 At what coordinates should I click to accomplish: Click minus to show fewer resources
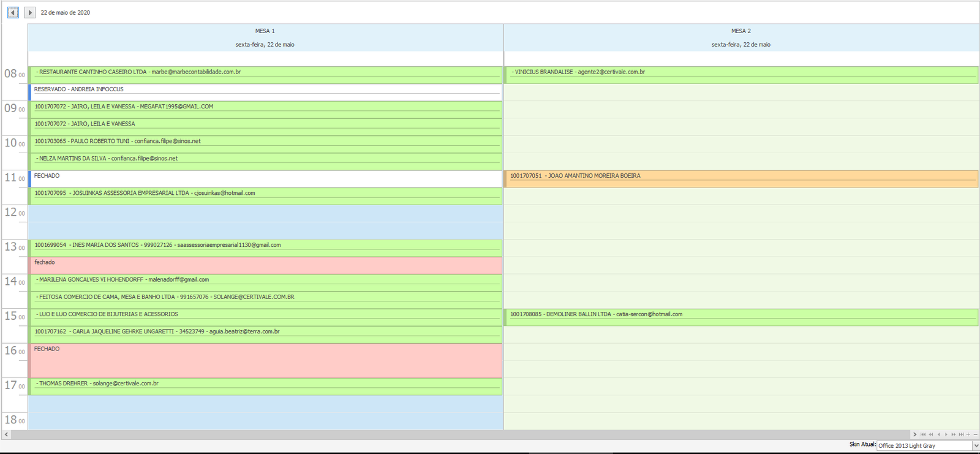click(x=976, y=434)
